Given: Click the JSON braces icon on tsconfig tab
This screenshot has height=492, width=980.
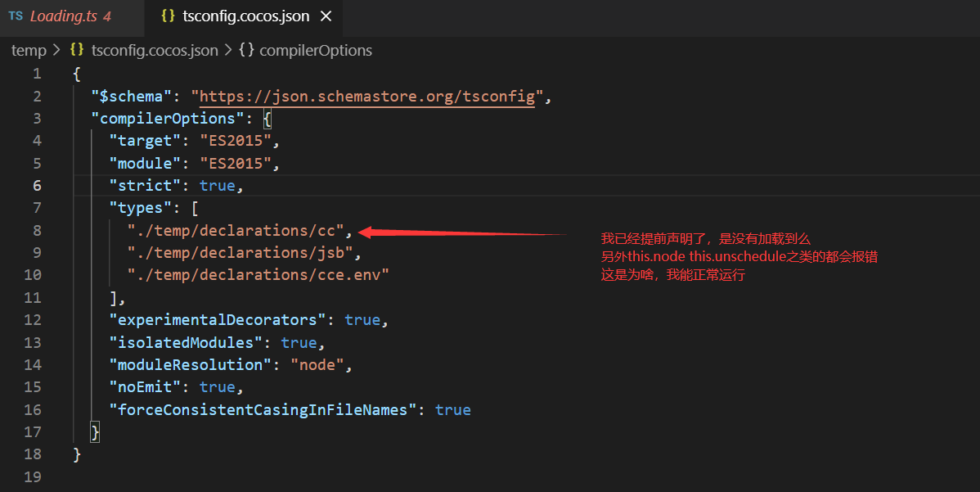Looking at the screenshot, I should (x=168, y=16).
